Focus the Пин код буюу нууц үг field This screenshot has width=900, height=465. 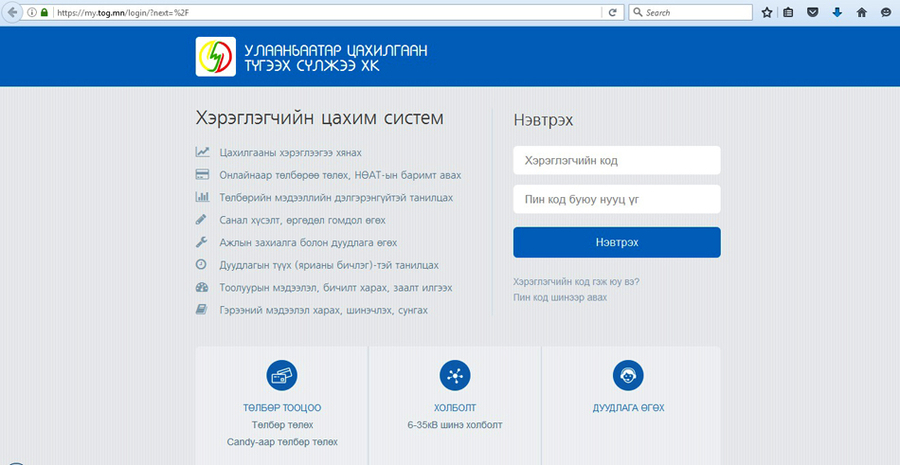point(616,199)
